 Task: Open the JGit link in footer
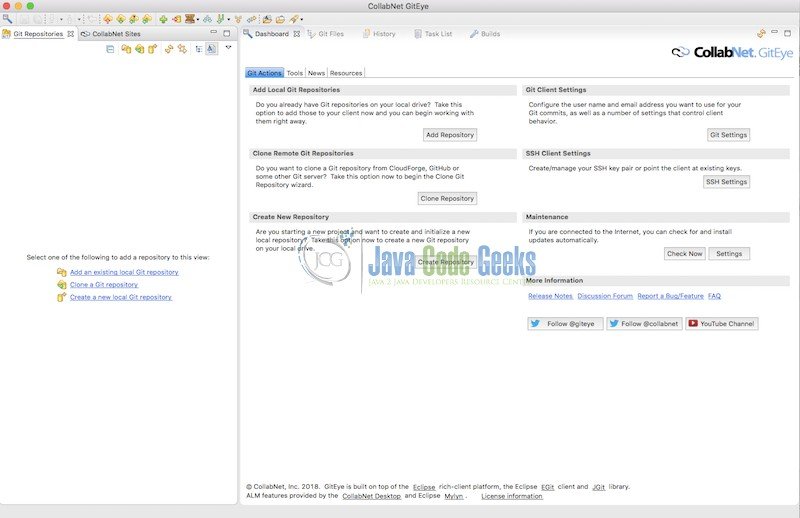pos(598,487)
